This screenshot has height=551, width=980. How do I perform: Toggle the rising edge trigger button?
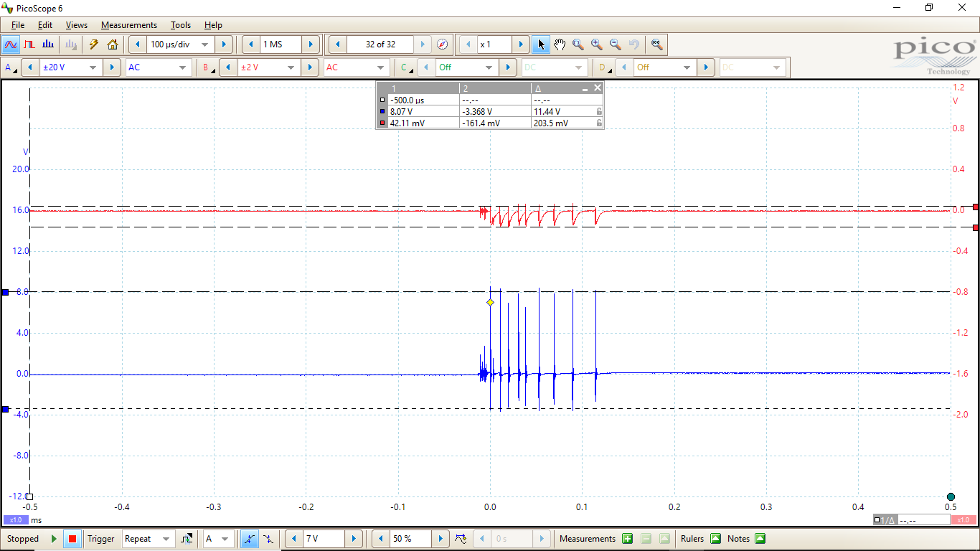tap(249, 539)
